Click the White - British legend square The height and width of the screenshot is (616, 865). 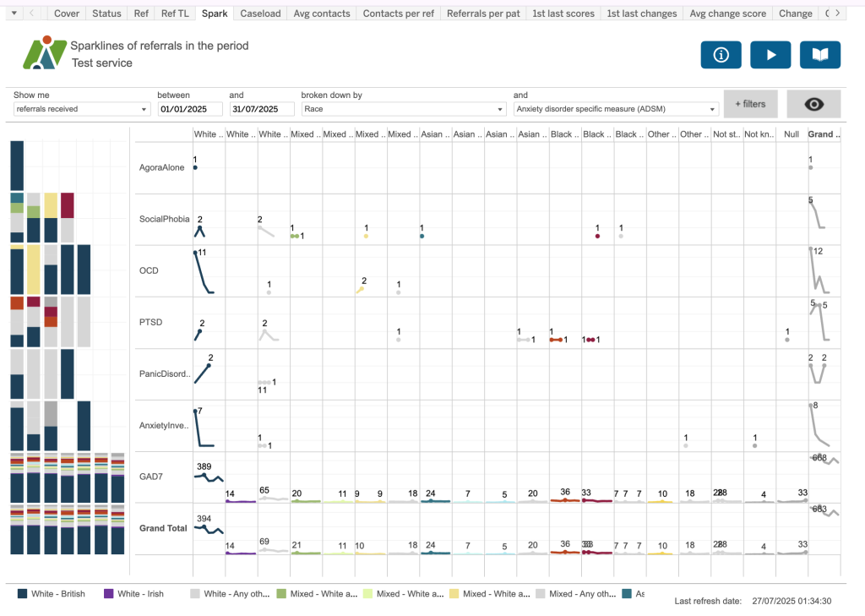click(x=23, y=594)
